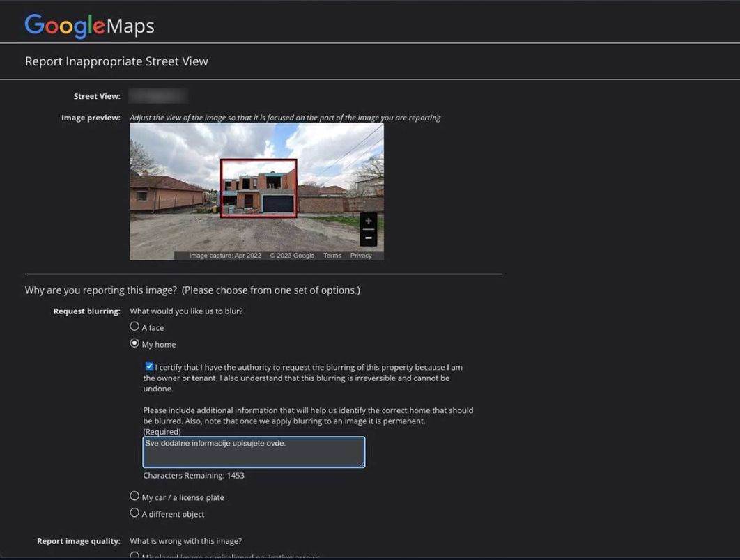740x560 pixels.
Task: Click the zoom in plus control on the preview
Action: pos(368,221)
